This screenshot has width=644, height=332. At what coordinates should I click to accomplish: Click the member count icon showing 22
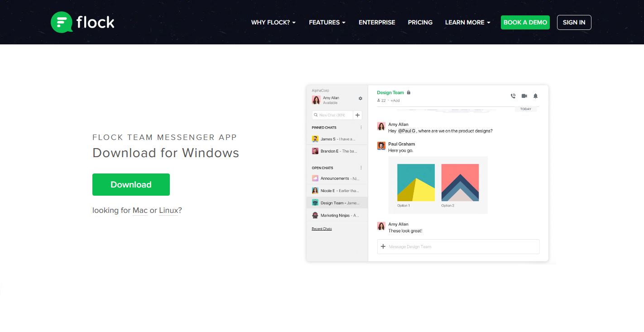tap(379, 101)
